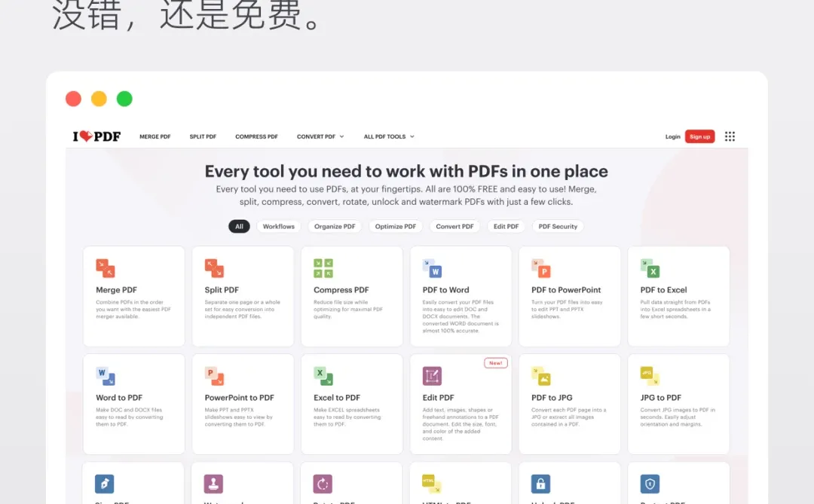Click the yellow HTML to PDF icon

[x=431, y=484]
